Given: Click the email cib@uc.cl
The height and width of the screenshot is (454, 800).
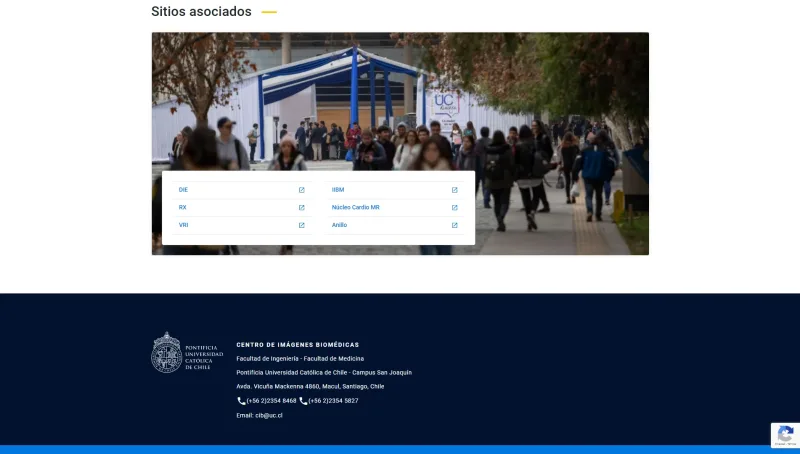Looking at the screenshot, I should click(x=269, y=415).
